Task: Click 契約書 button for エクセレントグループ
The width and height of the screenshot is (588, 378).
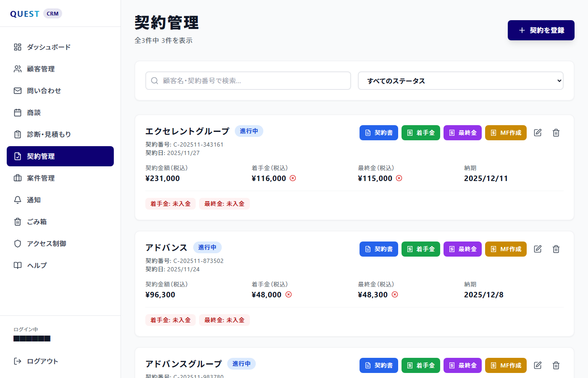Action: click(x=378, y=133)
